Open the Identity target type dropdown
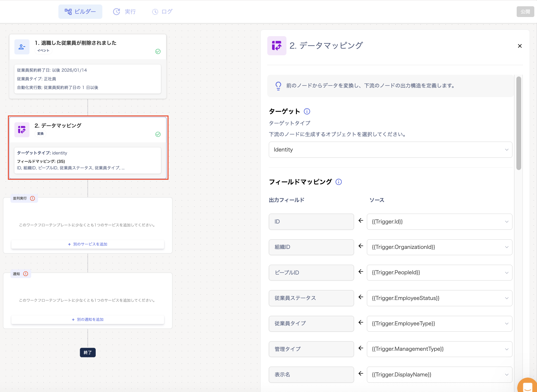The width and height of the screenshot is (537, 392). coord(390,150)
